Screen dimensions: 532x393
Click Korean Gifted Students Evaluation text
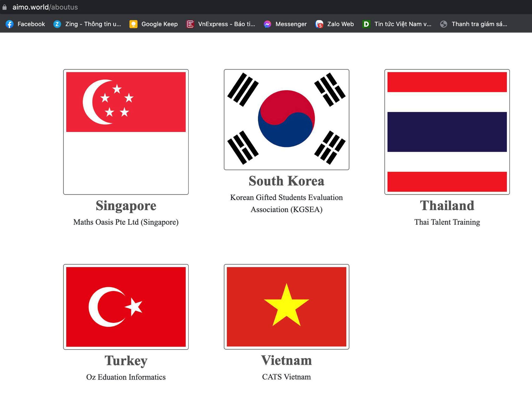click(286, 197)
